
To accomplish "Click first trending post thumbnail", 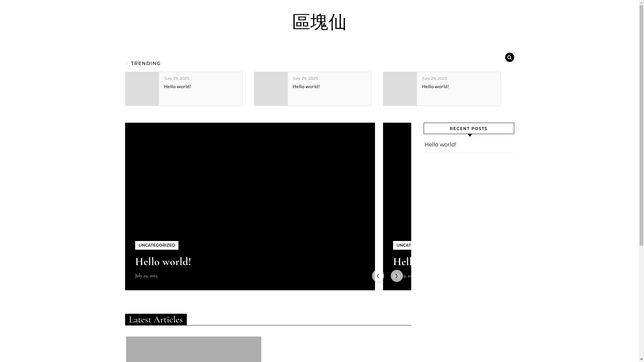I will click(x=142, y=89).
